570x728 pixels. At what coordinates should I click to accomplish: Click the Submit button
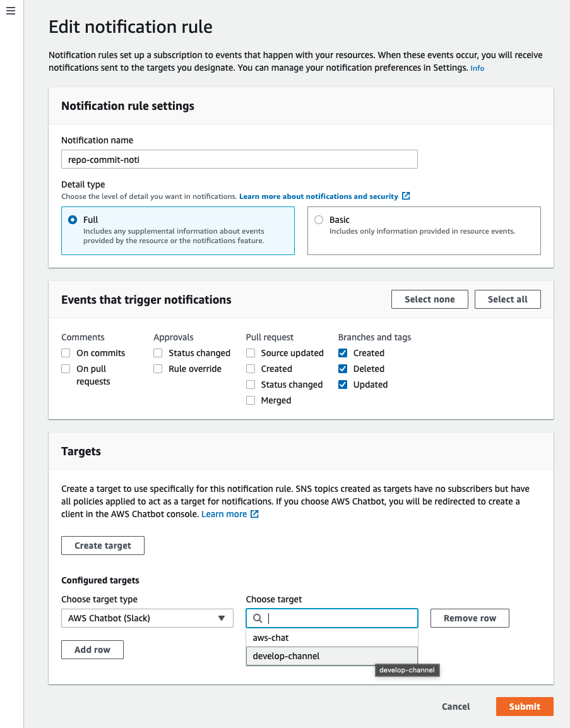(x=525, y=707)
